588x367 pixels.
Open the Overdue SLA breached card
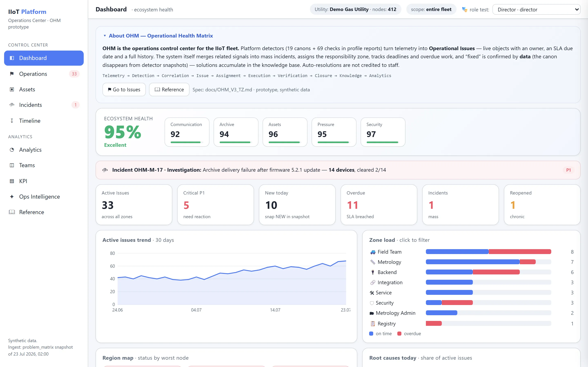379,205
